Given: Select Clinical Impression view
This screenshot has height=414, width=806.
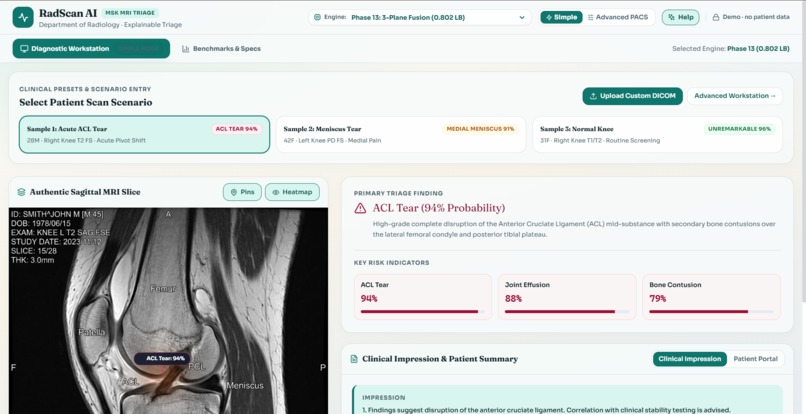Looking at the screenshot, I should pyautogui.click(x=689, y=359).
